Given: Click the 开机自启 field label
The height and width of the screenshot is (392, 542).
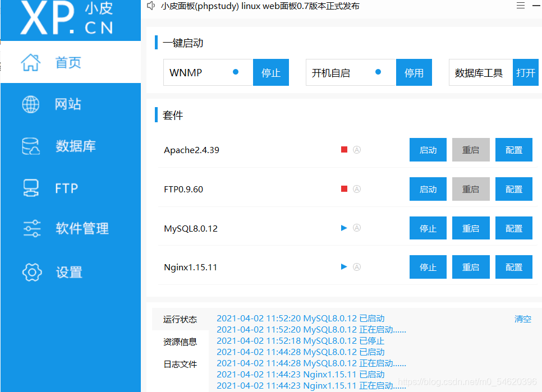Looking at the screenshot, I should point(331,73).
